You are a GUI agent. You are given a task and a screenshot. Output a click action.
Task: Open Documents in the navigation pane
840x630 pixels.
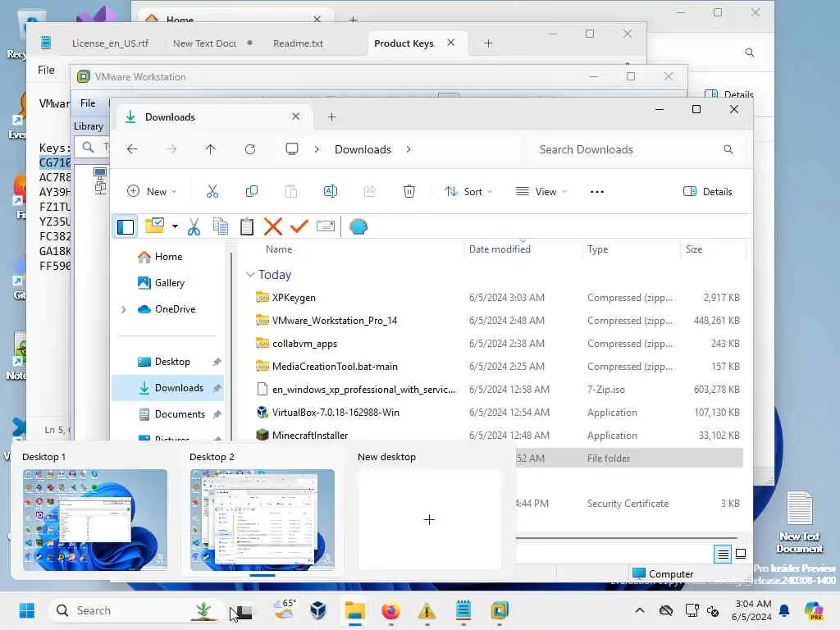click(180, 414)
